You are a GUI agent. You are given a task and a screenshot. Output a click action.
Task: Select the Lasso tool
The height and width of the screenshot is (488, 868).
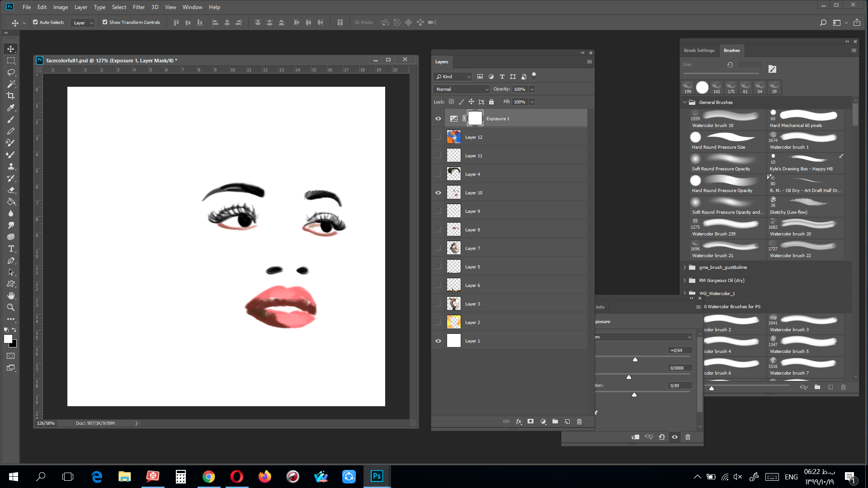pyautogui.click(x=11, y=72)
